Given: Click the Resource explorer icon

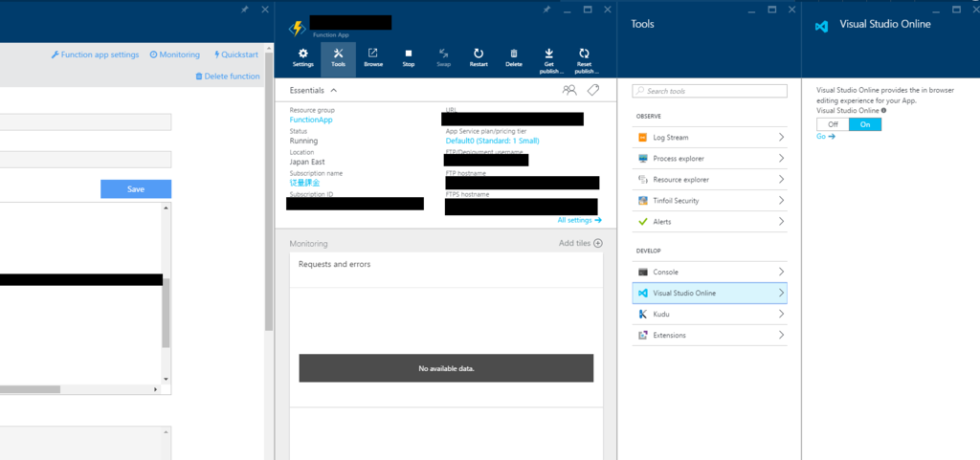Looking at the screenshot, I should 642,180.
